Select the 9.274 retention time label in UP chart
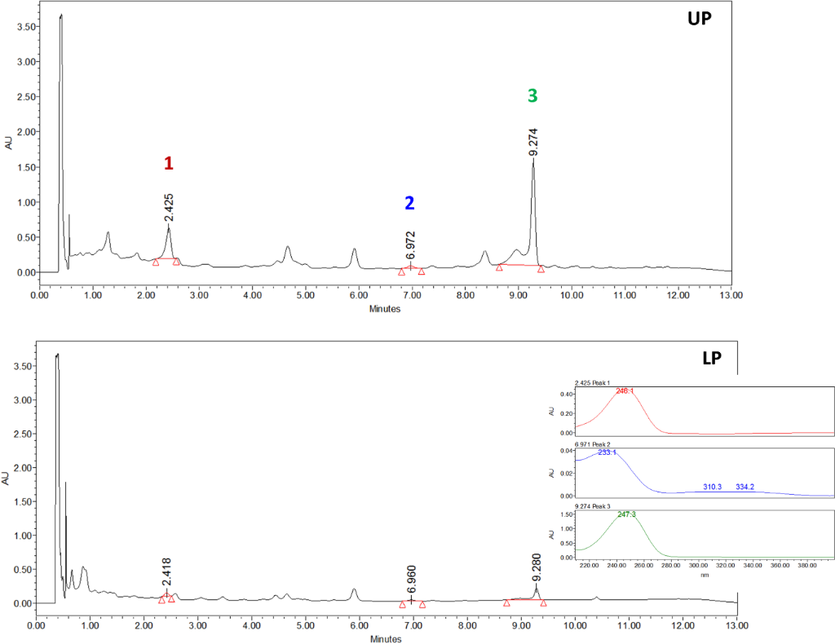Screen dimensions: 835x644 tap(532, 141)
